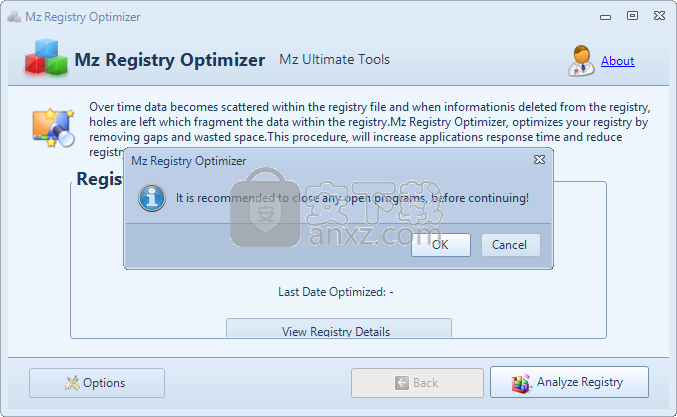Click the registry optimizer magnifier icon
The width and height of the screenshot is (677, 417).
click(x=53, y=128)
